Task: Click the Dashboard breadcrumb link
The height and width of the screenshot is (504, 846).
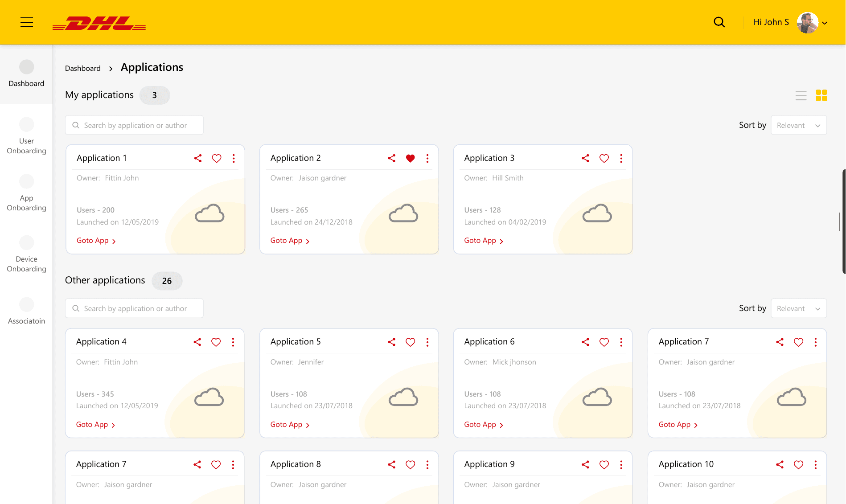Action: coord(83,68)
